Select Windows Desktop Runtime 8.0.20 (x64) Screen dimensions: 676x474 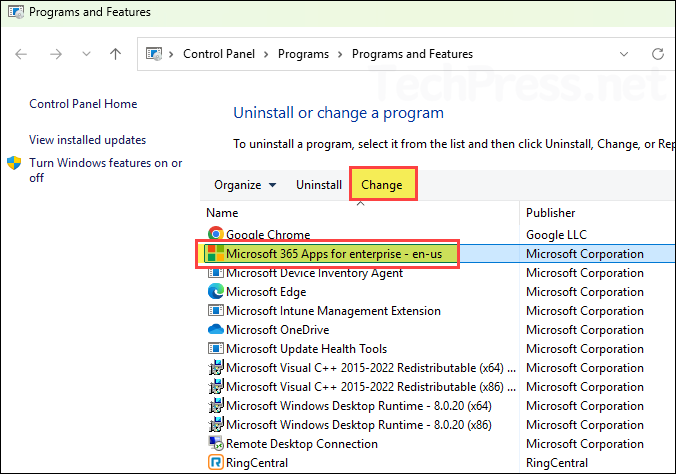[359, 406]
